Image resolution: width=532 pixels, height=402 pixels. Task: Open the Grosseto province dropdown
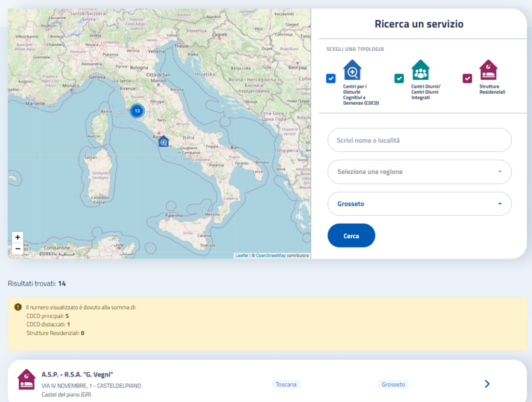(x=419, y=204)
